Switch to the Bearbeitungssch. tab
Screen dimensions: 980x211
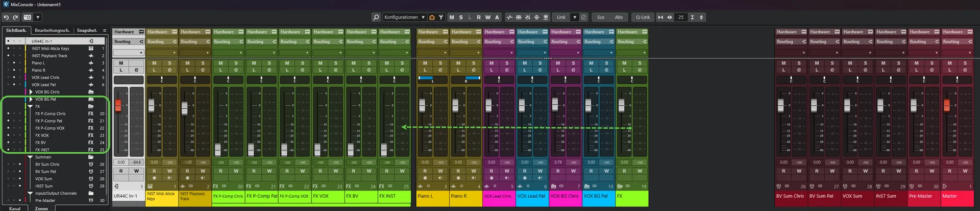click(52, 30)
